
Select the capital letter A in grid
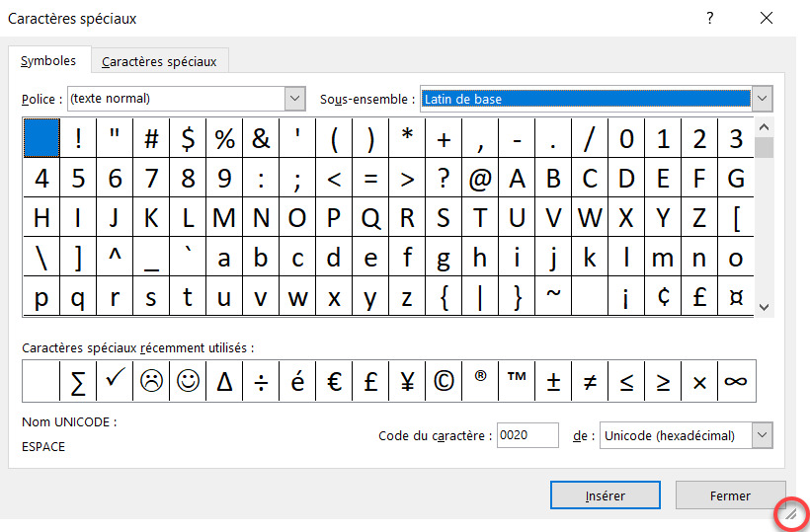[517, 178]
